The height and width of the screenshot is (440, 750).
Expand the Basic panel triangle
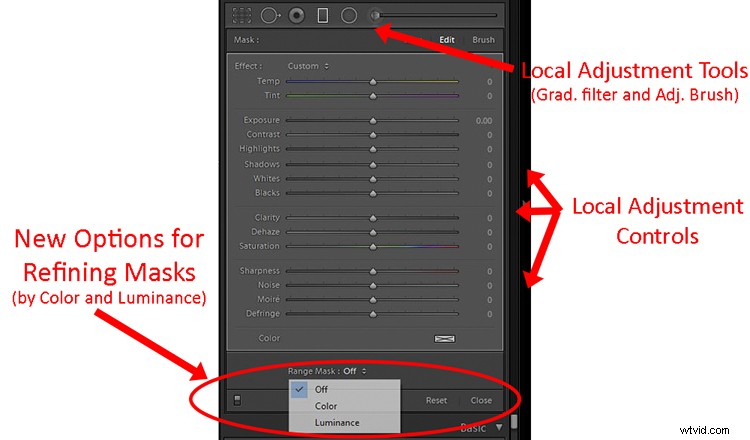[499, 427]
